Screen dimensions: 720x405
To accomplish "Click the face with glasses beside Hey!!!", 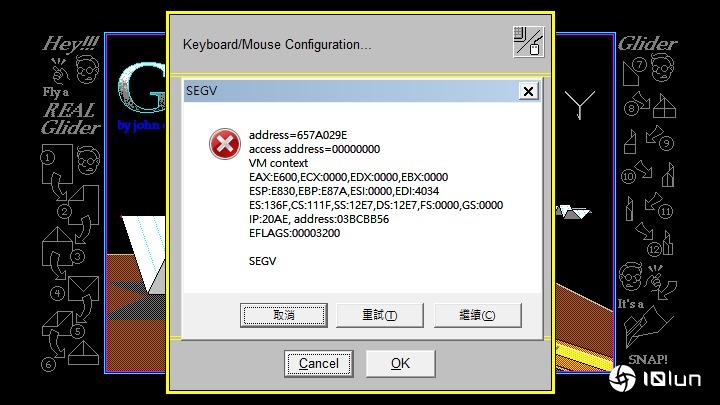I will tap(87, 69).
